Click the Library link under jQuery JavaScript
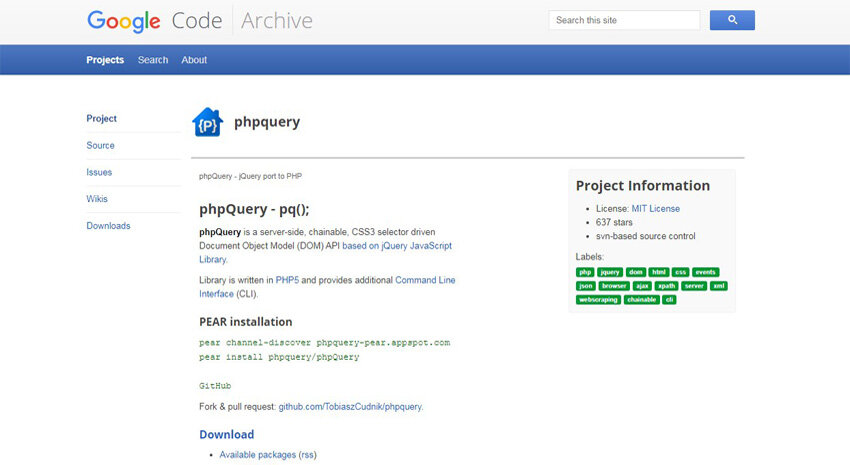Image resolution: width=850 pixels, height=465 pixels. pyautogui.click(x=212, y=260)
